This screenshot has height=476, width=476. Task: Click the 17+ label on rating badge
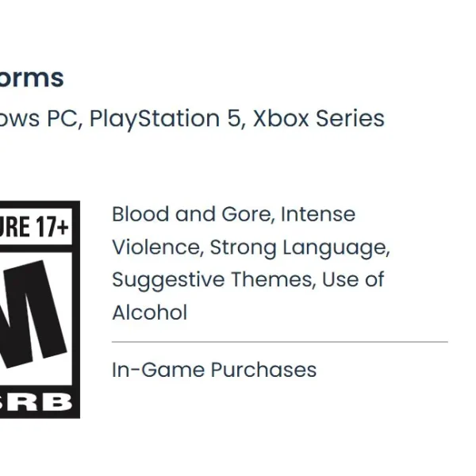click(x=52, y=226)
